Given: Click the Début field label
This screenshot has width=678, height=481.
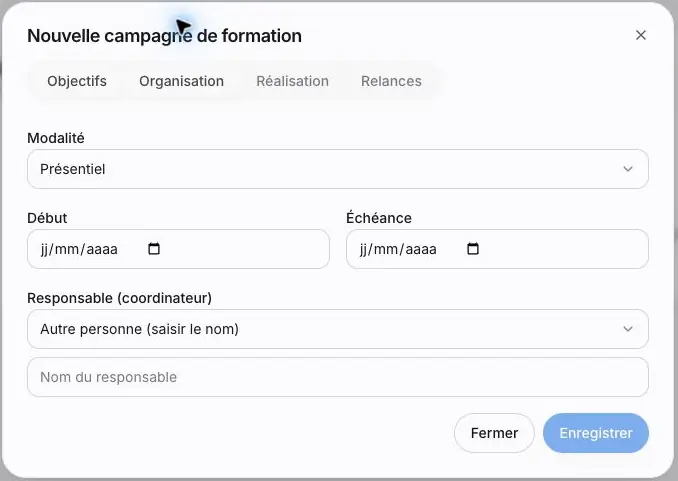Looking at the screenshot, I should (x=47, y=218).
